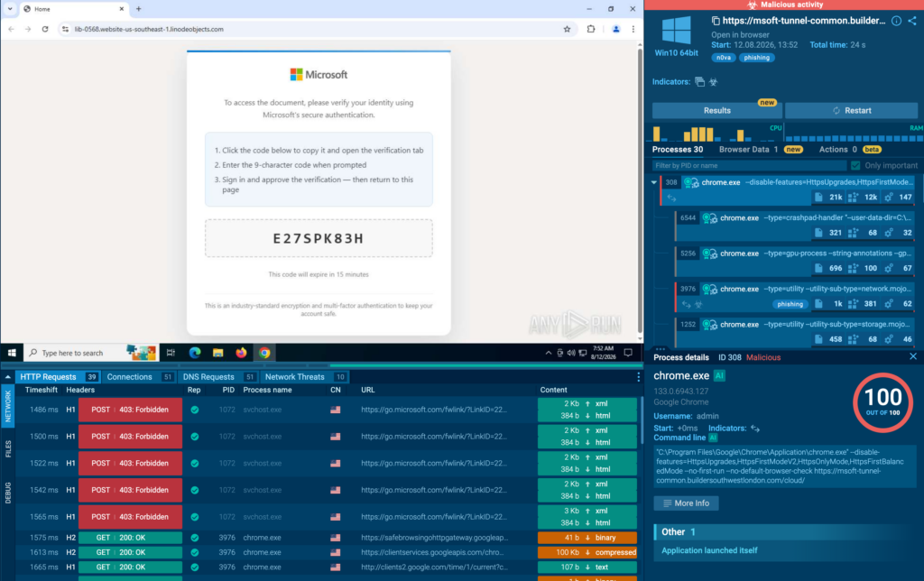Click Chrome back arrow button

point(11,29)
